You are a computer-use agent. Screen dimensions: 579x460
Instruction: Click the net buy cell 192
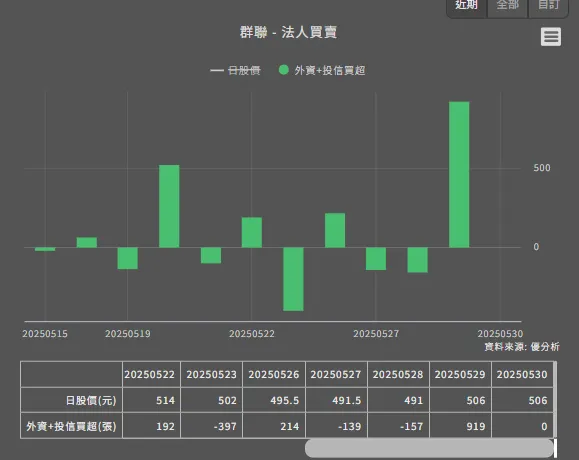click(x=151, y=426)
